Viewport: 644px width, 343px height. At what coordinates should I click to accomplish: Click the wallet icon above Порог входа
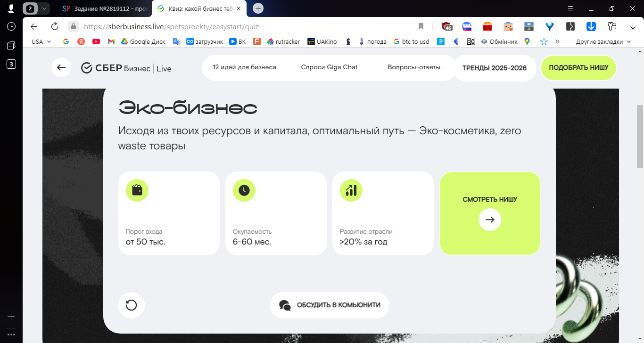137,190
